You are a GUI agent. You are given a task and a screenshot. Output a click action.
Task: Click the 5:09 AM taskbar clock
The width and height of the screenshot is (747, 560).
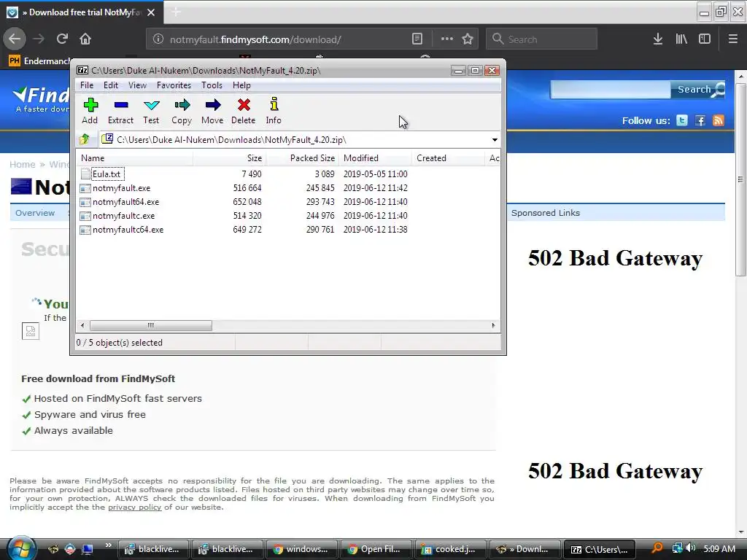pos(719,548)
